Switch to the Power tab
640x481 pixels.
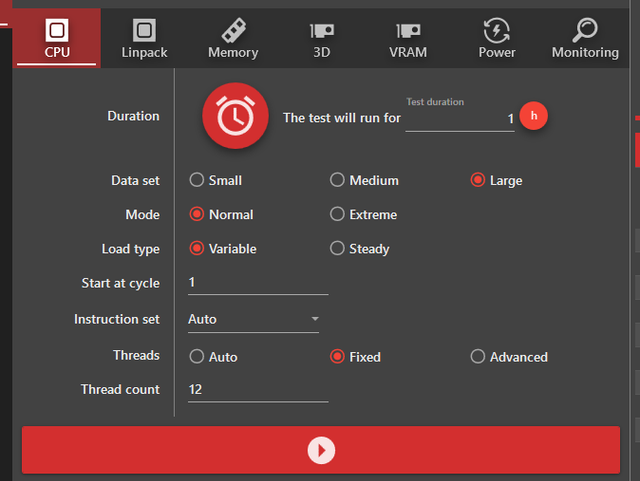pos(497,39)
